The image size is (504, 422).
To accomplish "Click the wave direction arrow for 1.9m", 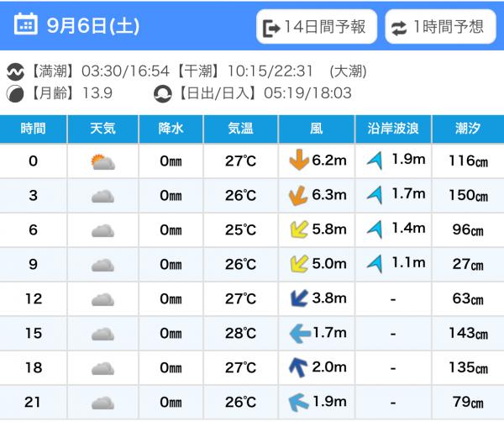I will pos(375,161).
